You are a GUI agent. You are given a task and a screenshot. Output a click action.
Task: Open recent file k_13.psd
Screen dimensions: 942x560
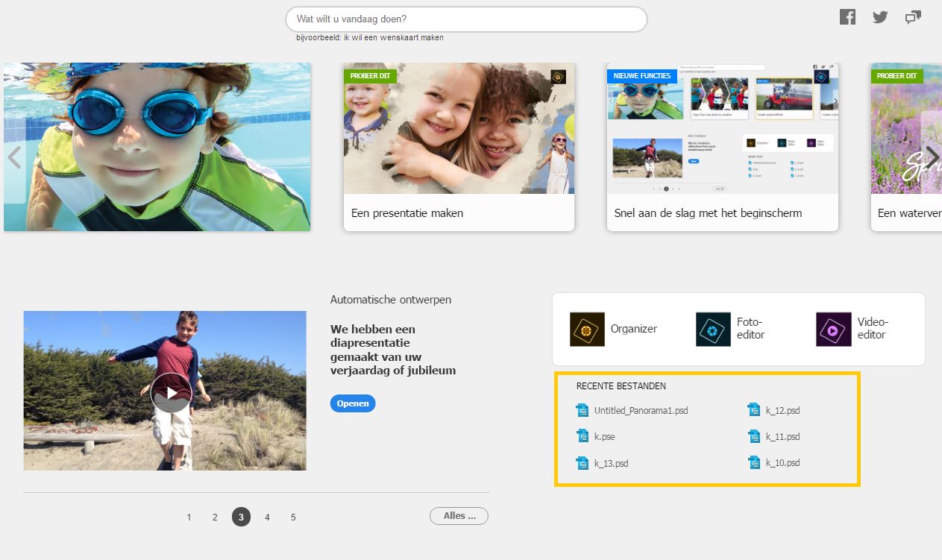[612, 463]
